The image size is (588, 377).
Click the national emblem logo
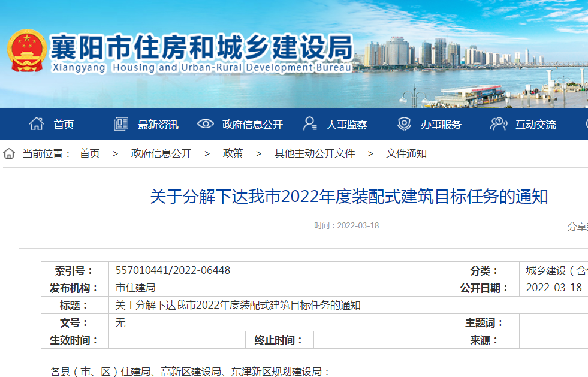[x=26, y=50]
